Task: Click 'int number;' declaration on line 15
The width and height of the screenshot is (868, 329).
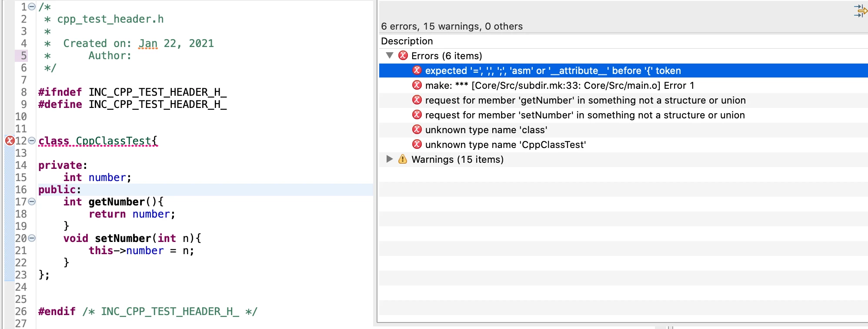Action: (97, 178)
